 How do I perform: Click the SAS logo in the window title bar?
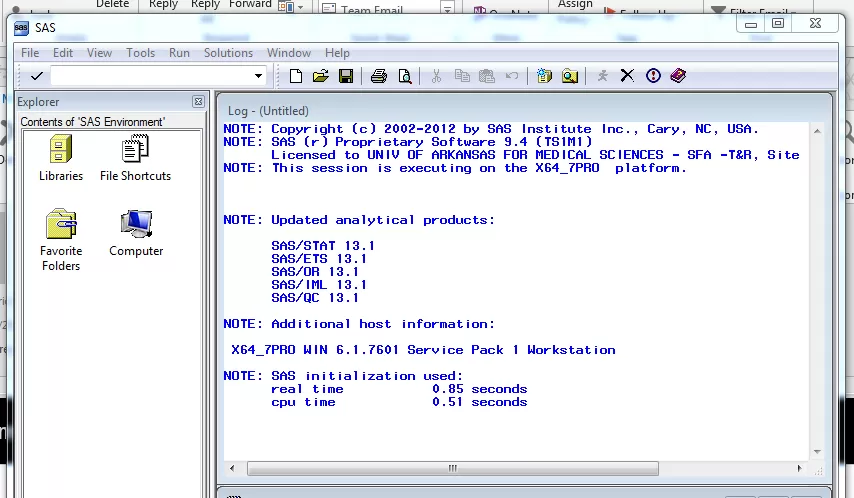21,28
